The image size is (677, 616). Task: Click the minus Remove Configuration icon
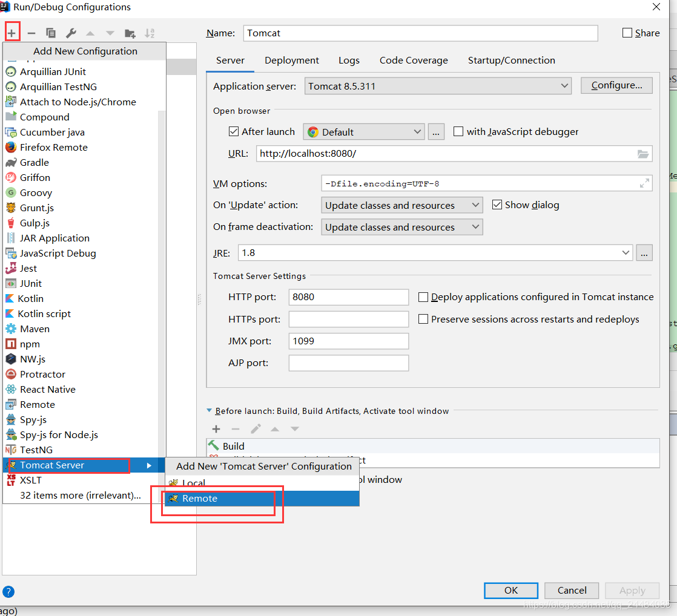tap(31, 33)
